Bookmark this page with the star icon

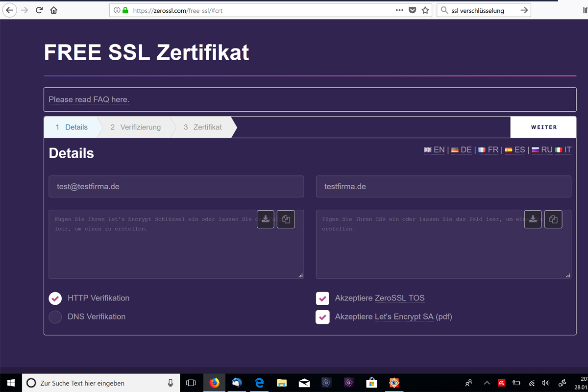coord(425,10)
